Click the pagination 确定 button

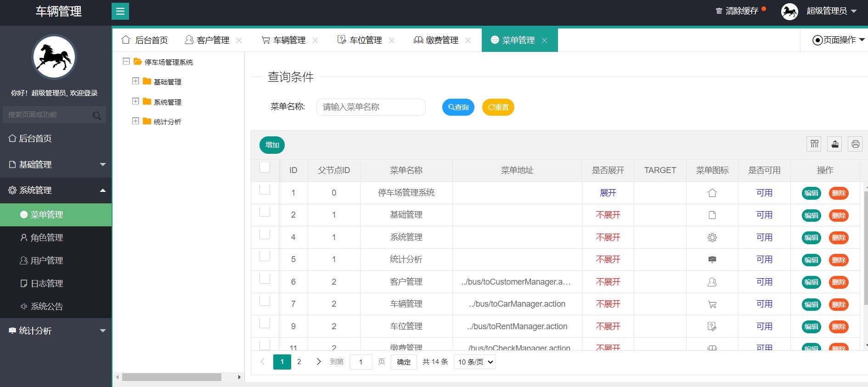click(x=404, y=362)
